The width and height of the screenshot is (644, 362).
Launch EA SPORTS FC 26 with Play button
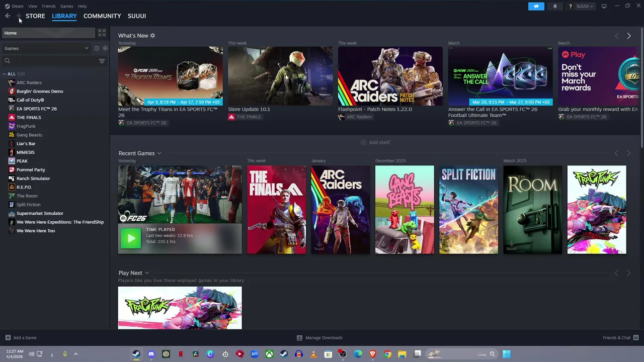pyautogui.click(x=131, y=238)
